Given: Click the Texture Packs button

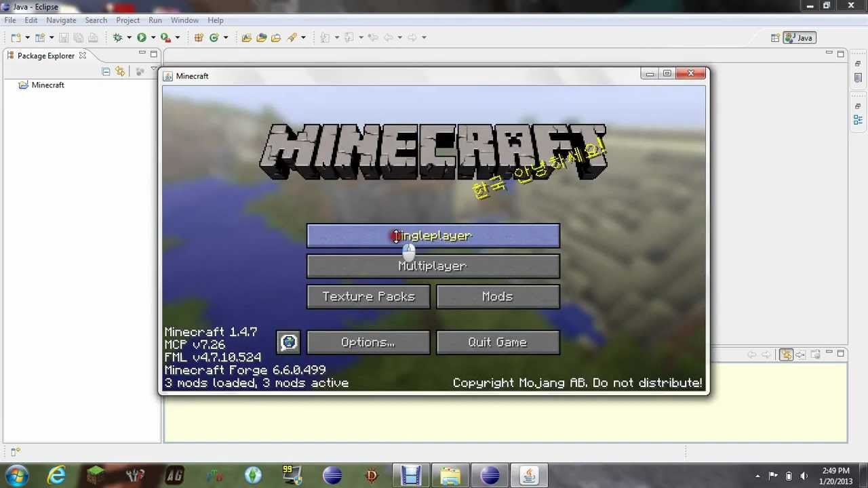Looking at the screenshot, I should coord(368,297).
